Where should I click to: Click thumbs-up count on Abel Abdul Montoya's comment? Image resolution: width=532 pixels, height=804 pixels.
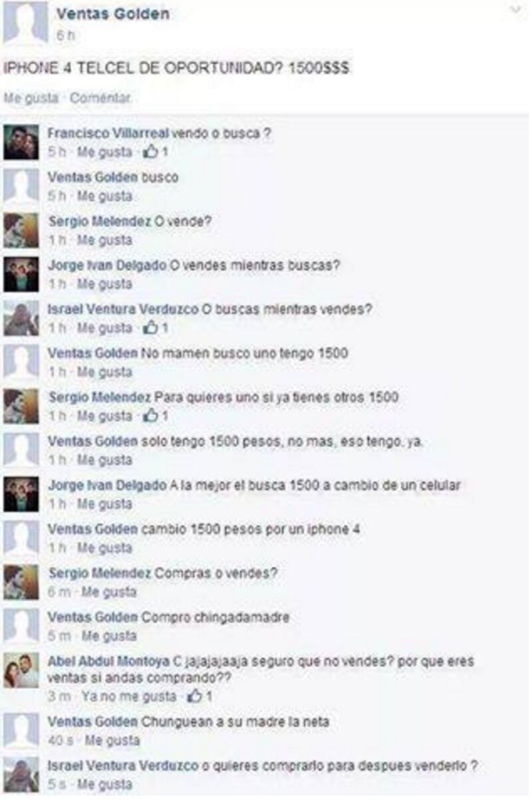click(x=201, y=697)
